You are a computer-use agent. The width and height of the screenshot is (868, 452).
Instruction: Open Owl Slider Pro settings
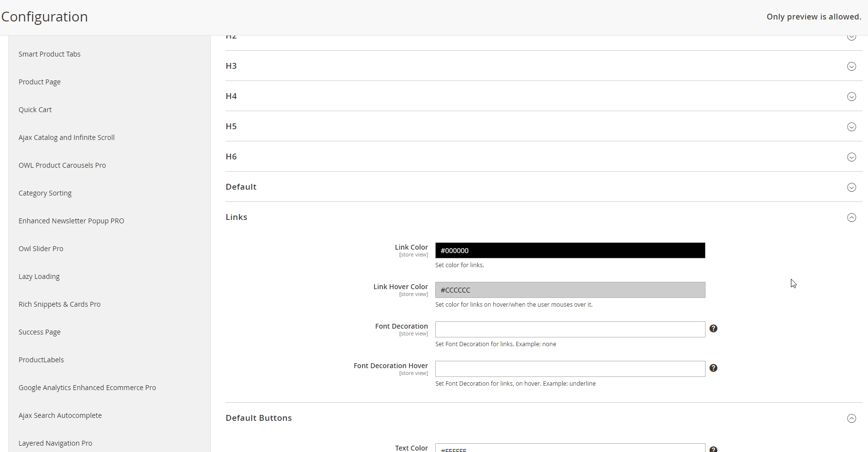(41, 249)
